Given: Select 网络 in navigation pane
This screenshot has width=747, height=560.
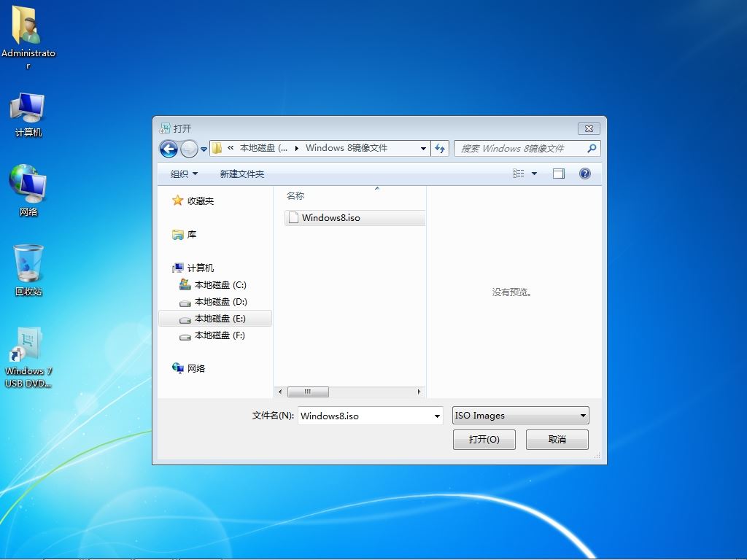Looking at the screenshot, I should coord(188,368).
